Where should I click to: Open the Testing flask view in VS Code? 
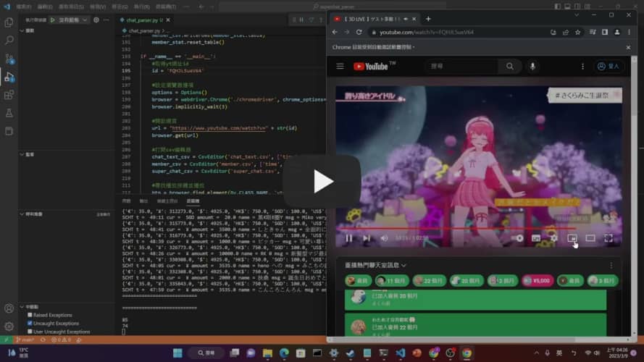pyautogui.click(x=9, y=113)
